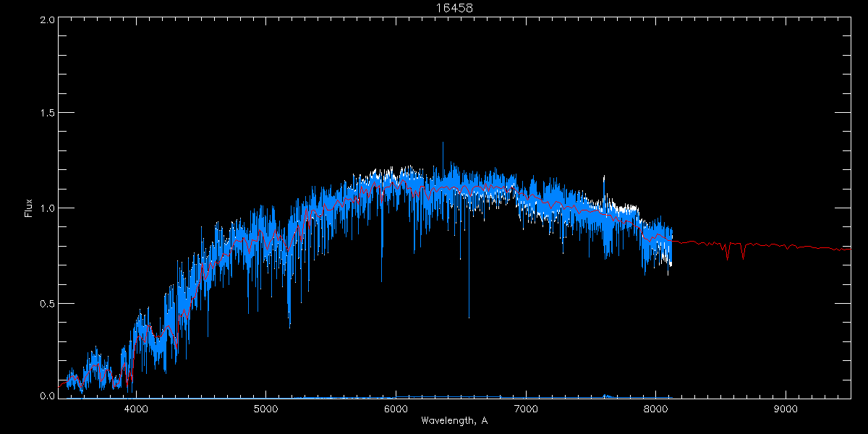Click the 1.0 y-axis tick label

[x=46, y=208]
